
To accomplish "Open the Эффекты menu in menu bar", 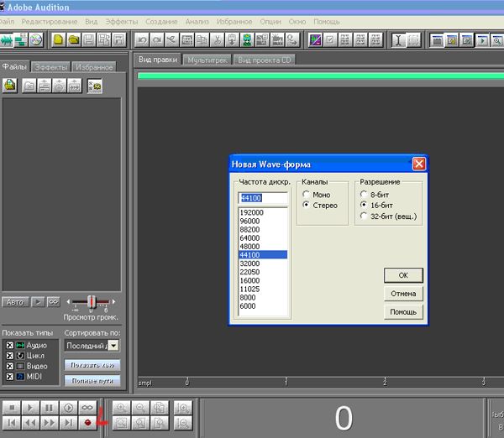I will coord(122,22).
